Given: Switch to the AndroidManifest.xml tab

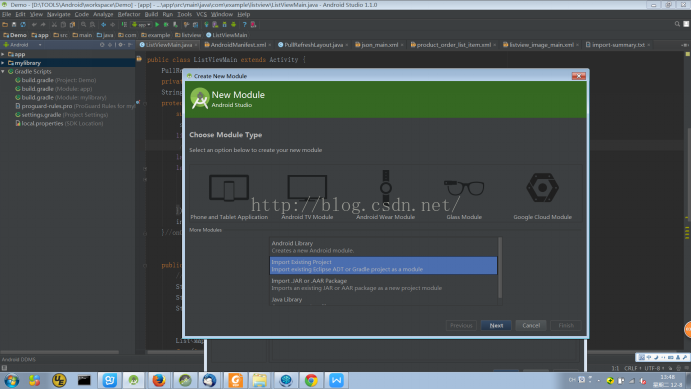Looking at the screenshot, I should (x=237, y=45).
